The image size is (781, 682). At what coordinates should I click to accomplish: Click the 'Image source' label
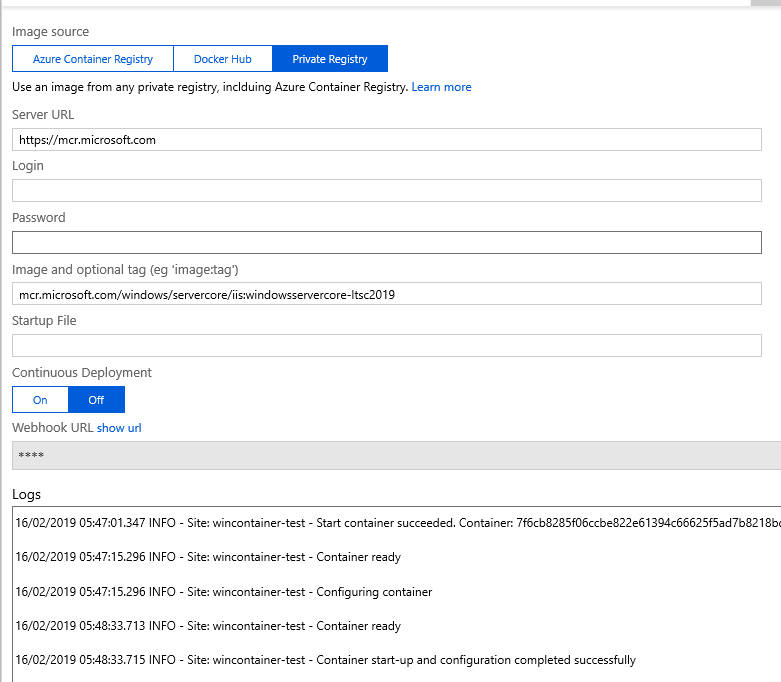(x=50, y=32)
